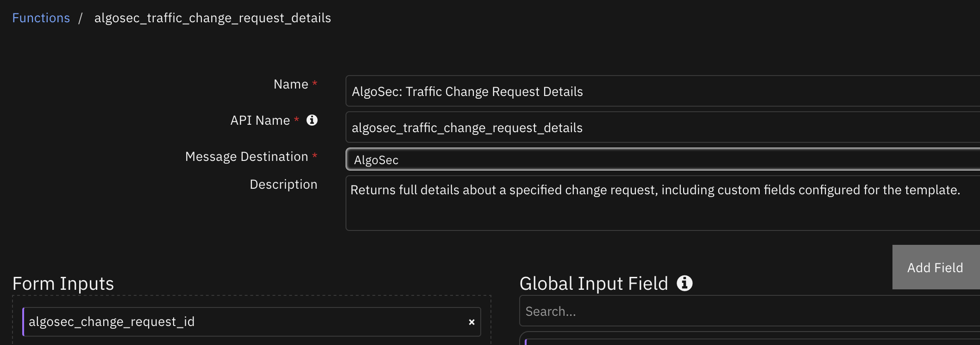Click inside the Description text area

click(x=663, y=203)
